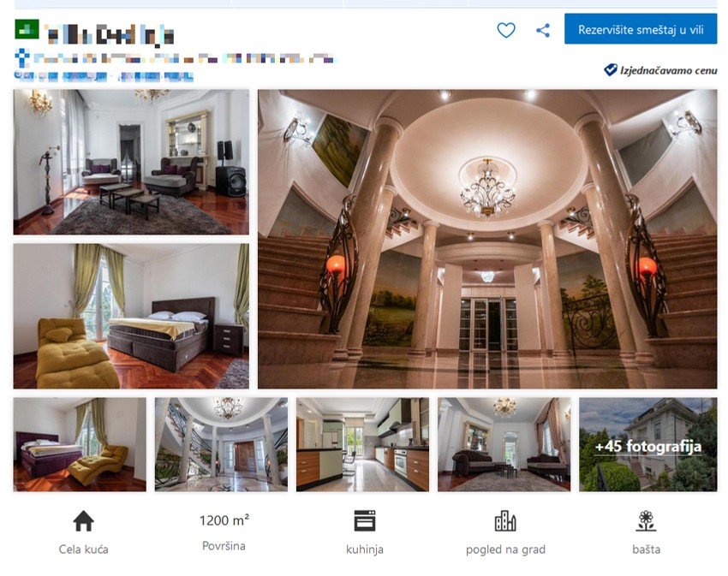Click the 1200 m² Površina label
Viewport: 728px width, 576px height.
pos(224,532)
